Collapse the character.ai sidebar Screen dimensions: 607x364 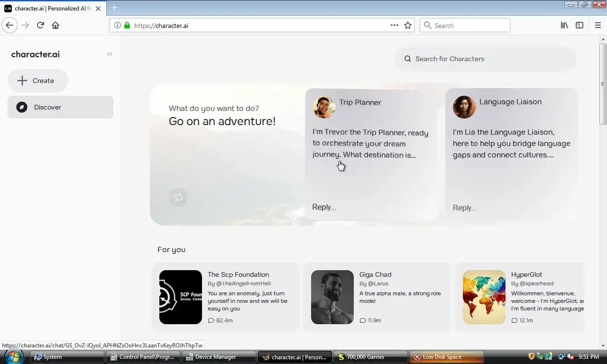click(x=110, y=54)
